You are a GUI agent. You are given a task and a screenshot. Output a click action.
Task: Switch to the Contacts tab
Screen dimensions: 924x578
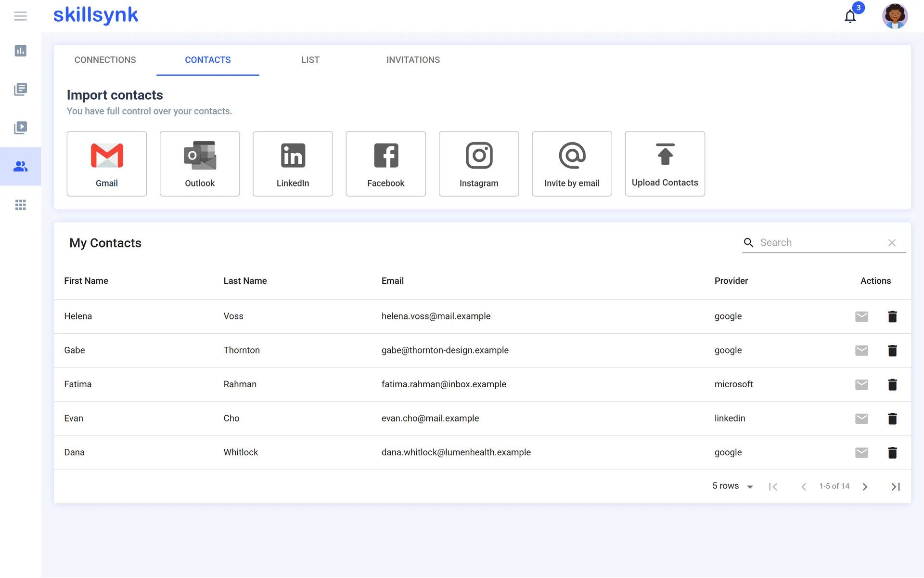pyautogui.click(x=208, y=60)
